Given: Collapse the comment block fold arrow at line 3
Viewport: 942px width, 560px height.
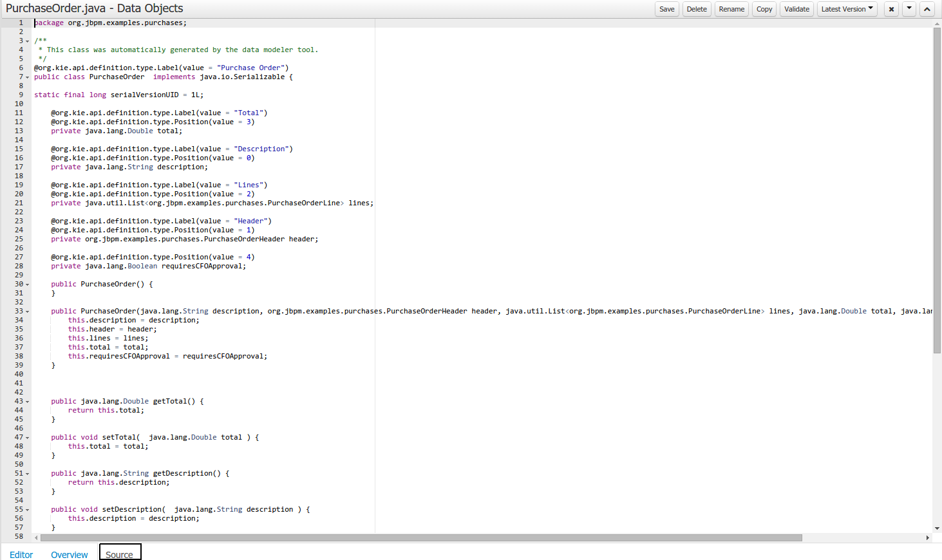Looking at the screenshot, I should (x=26, y=40).
